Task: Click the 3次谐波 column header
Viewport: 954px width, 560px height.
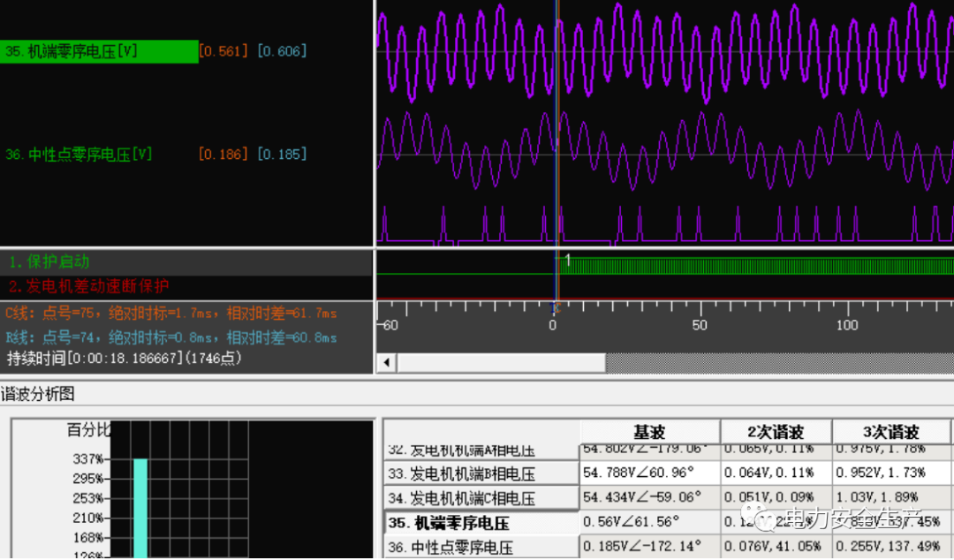Action: pyautogui.click(x=891, y=432)
